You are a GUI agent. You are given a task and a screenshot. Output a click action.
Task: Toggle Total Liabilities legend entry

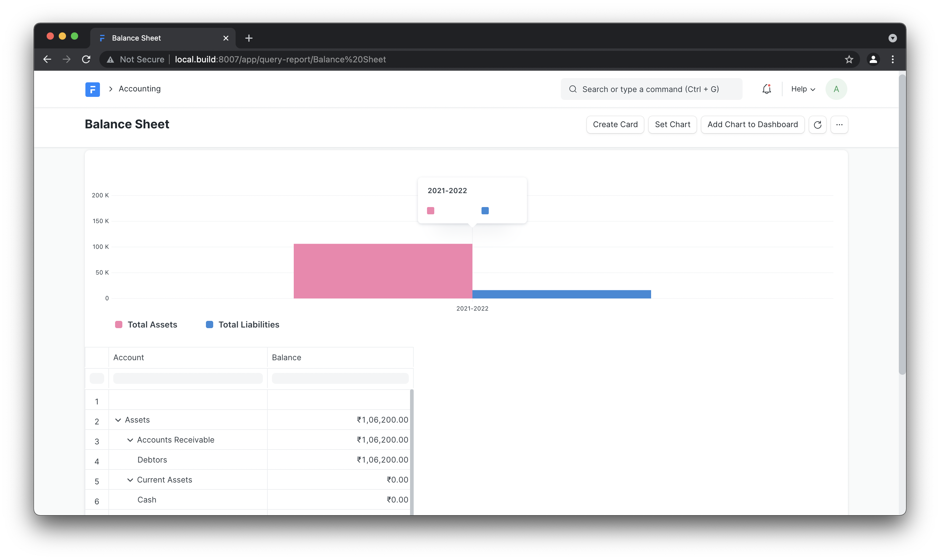tap(242, 324)
